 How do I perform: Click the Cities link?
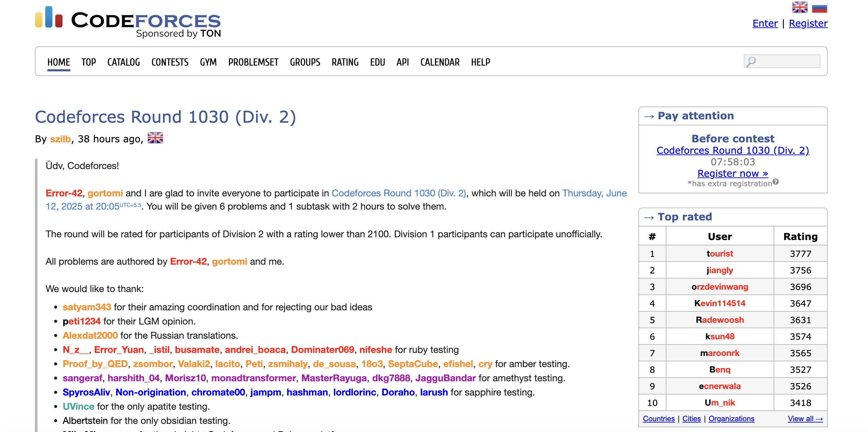[691, 418]
